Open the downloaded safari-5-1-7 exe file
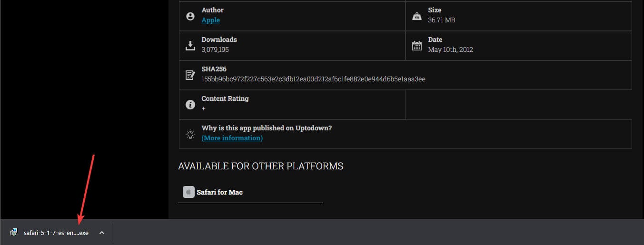Screen dimensions: 644x245 click(56, 233)
